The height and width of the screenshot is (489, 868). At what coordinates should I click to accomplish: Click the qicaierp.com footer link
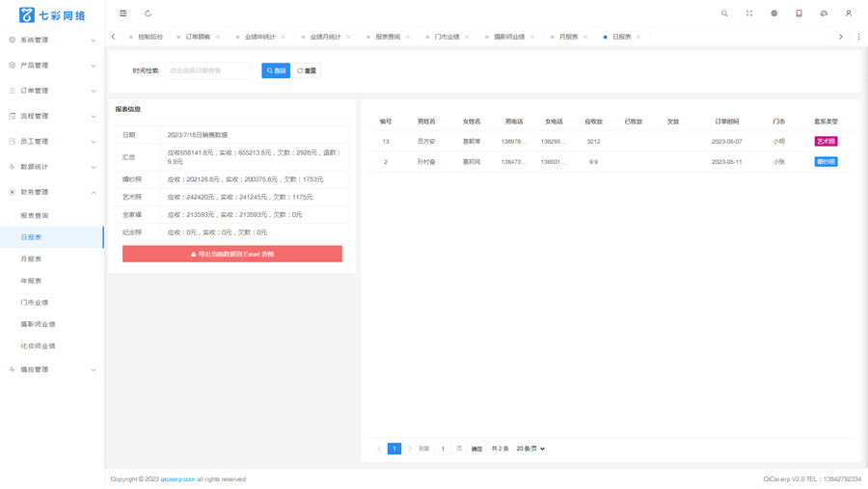click(x=177, y=479)
